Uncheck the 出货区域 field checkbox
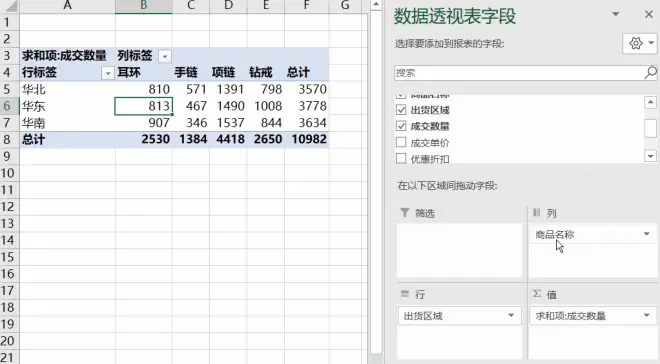 click(401, 110)
